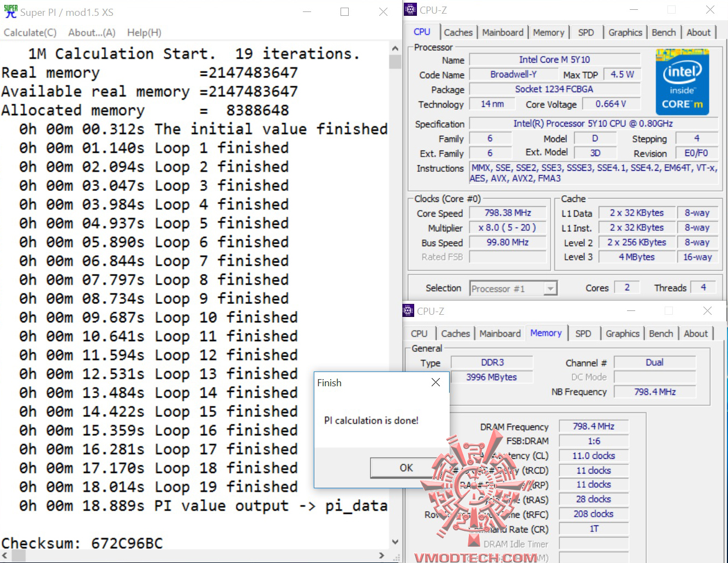Click the Level 3 cache value '4 MBytes'
Image resolution: width=728 pixels, height=563 pixels.
(636, 257)
